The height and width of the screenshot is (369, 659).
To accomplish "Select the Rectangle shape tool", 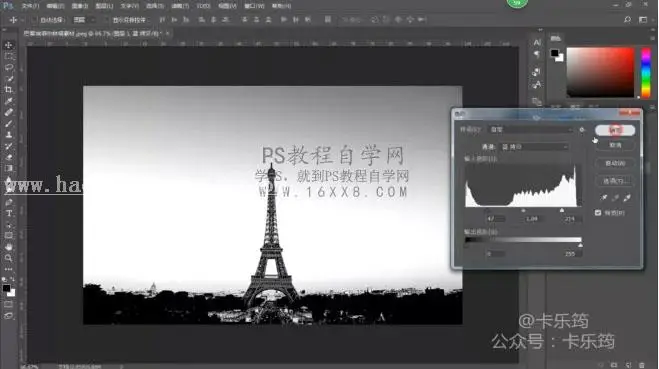I will pyautogui.click(x=8, y=236).
